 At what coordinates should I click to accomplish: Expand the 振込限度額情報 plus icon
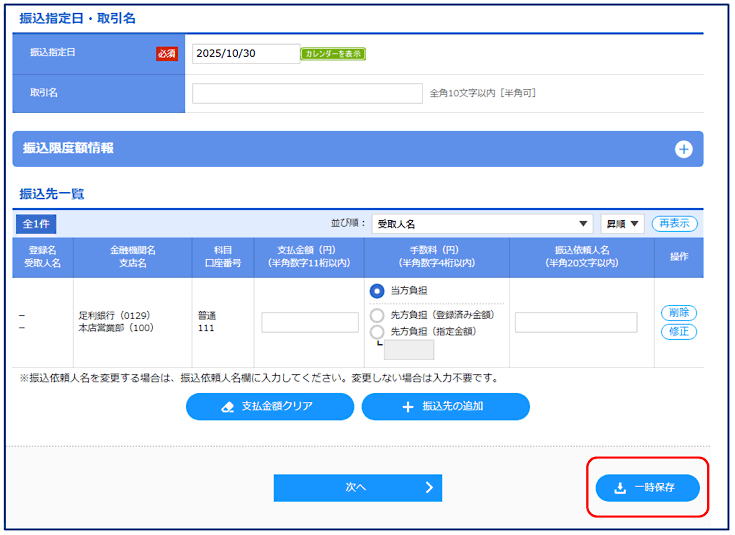pos(683,149)
